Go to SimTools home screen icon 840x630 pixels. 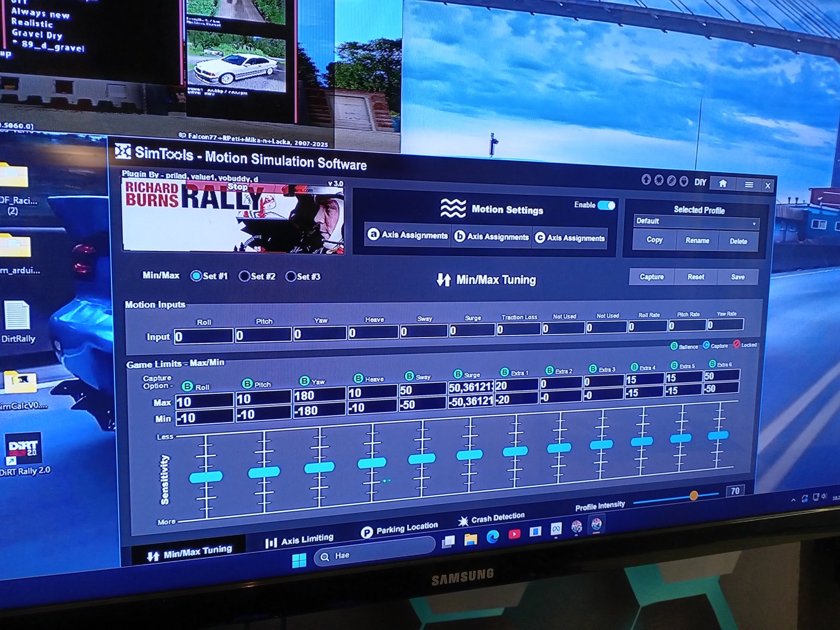pyautogui.click(x=723, y=183)
